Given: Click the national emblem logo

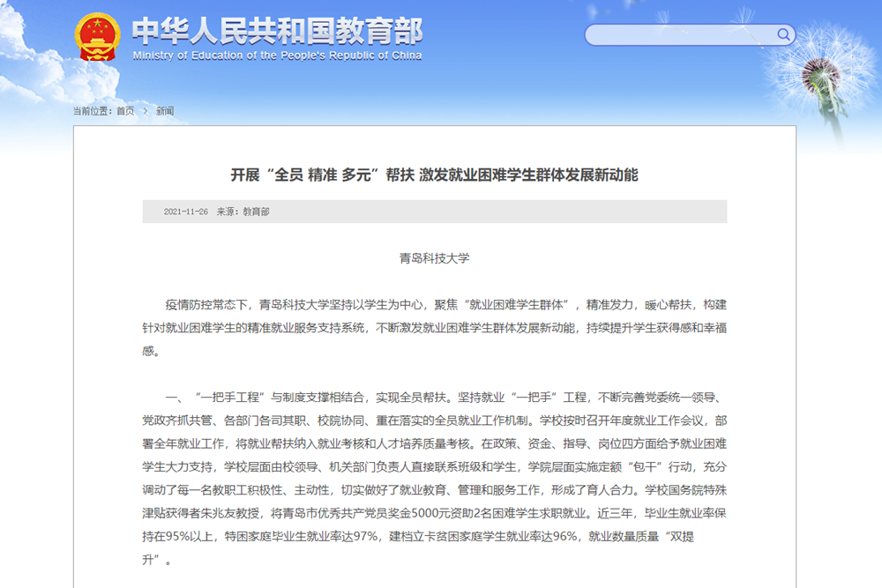Looking at the screenshot, I should click(98, 37).
